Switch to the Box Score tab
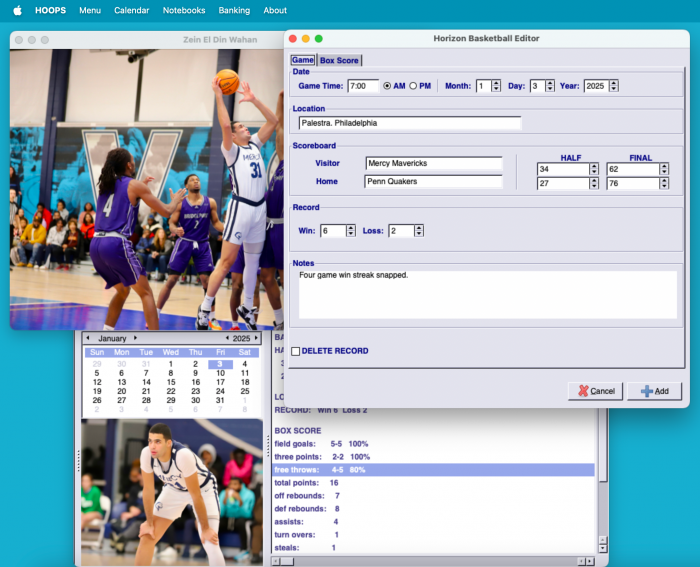This screenshot has height=567, width=700. (339, 61)
